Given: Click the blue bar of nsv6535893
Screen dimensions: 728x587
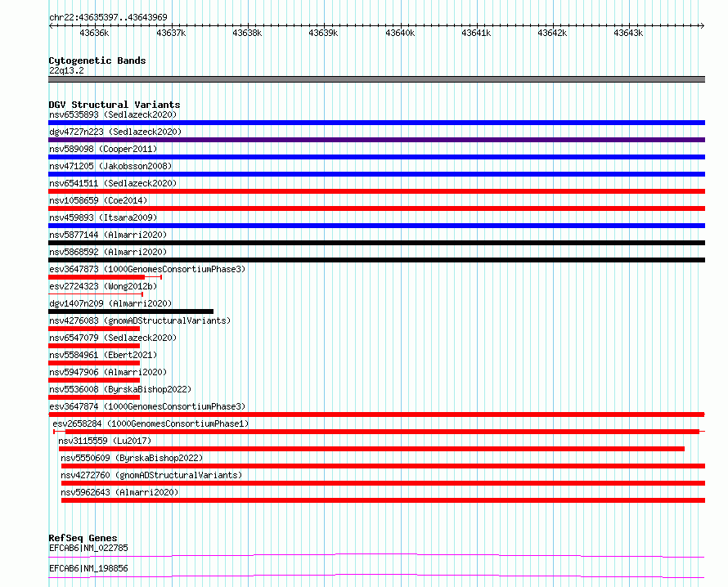Looking at the screenshot, I should (x=376, y=123).
